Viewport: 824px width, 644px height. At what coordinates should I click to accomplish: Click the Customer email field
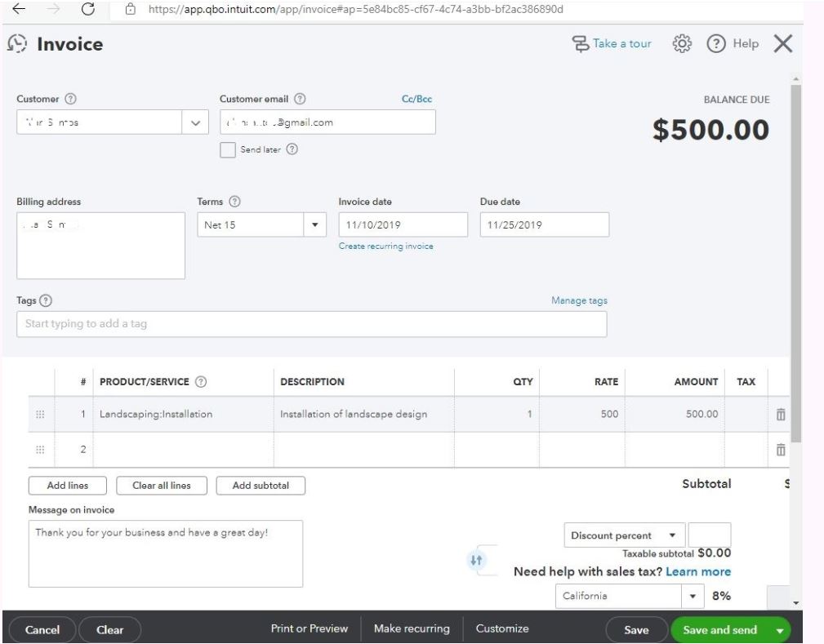327,122
